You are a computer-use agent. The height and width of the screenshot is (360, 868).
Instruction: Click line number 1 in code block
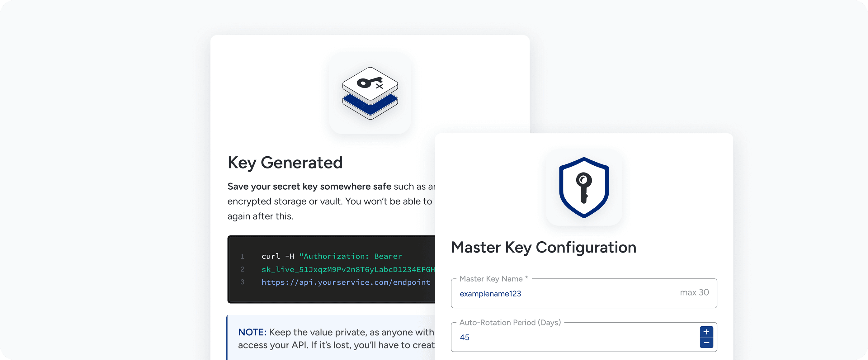coord(242,257)
